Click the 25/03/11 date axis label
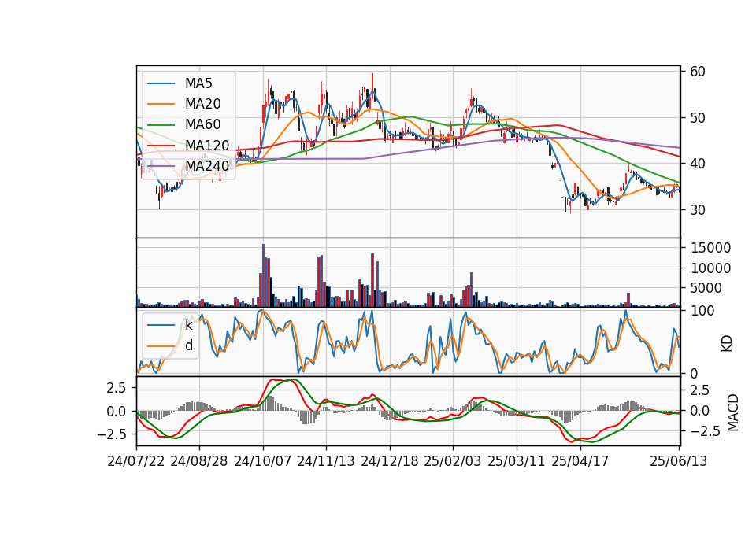The height and width of the screenshot is (543, 756). tap(517, 461)
